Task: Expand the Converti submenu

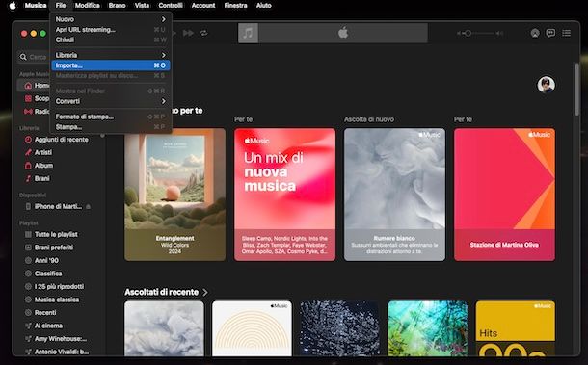Action: [111, 101]
